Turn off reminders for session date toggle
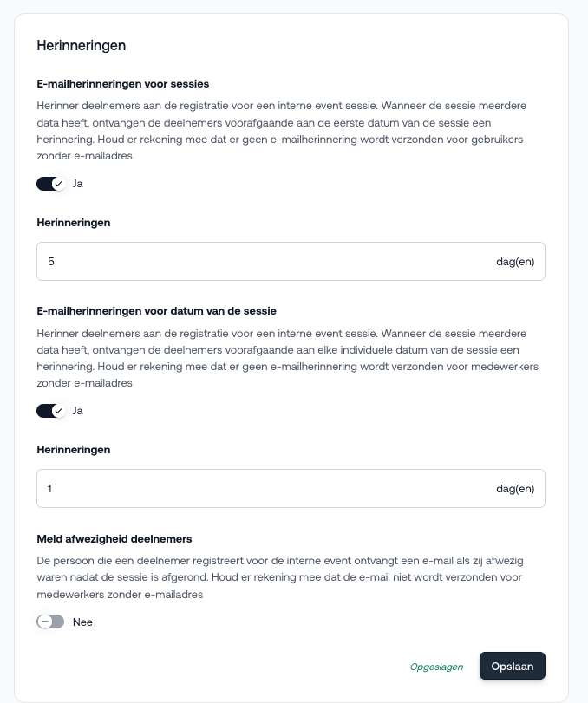The width and height of the screenshot is (588, 703). [50, 411]
